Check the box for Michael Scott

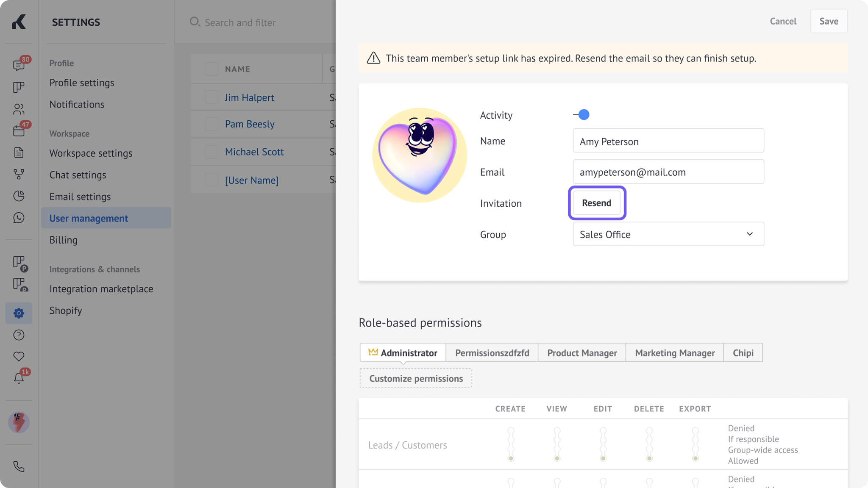pos(211,152)
